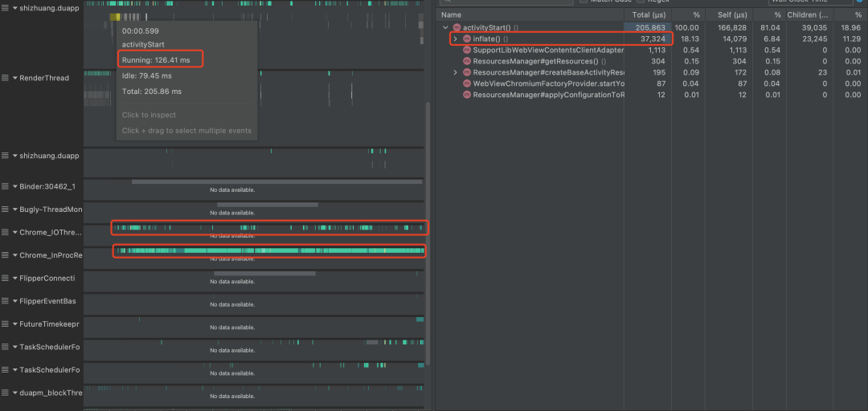Click the Chrome_IOThre thread's drag handle icon
The image size is (868, 411).
click(5, 232)
